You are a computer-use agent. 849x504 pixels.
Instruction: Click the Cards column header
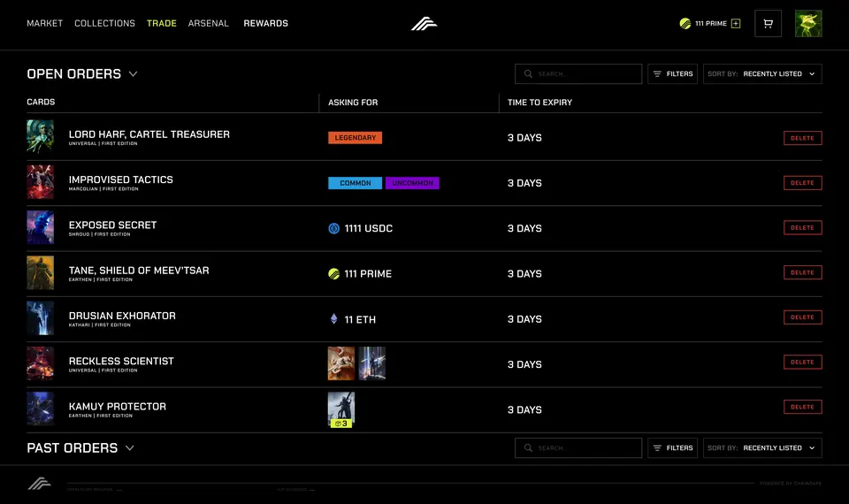coord(42,102)
